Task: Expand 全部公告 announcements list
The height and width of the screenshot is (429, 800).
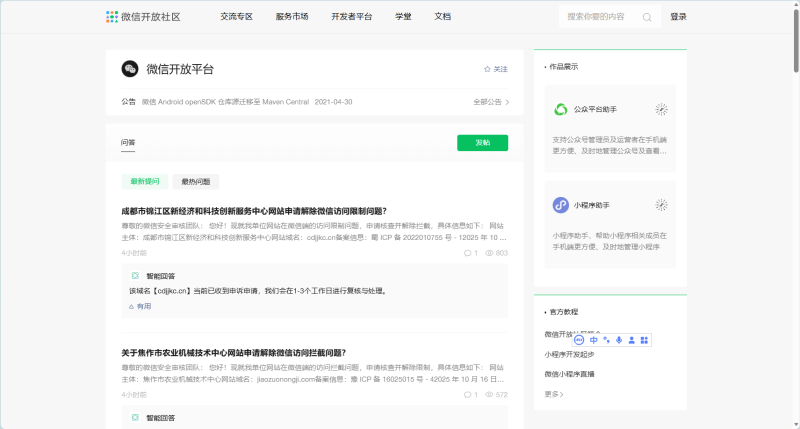Action: tap(491, 102)
